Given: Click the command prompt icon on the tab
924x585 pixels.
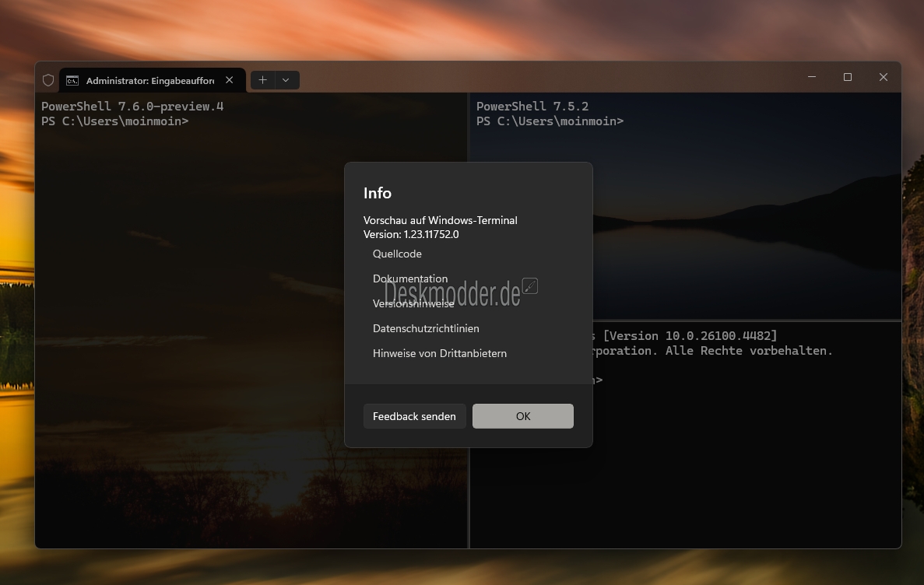Looking at the screenshot, I should (x=72, y=81).
